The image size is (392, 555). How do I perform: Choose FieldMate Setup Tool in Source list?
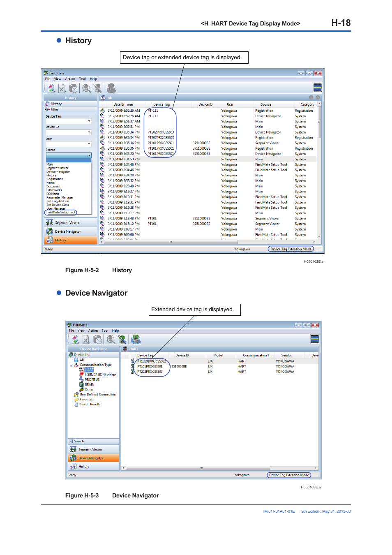pyautogui.click(x=61, y=213)
